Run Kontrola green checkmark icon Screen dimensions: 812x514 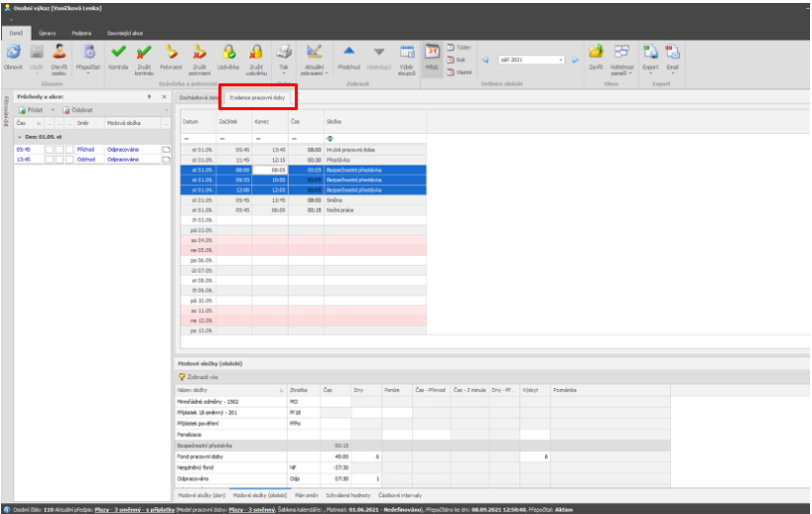(x=118, y=52)
